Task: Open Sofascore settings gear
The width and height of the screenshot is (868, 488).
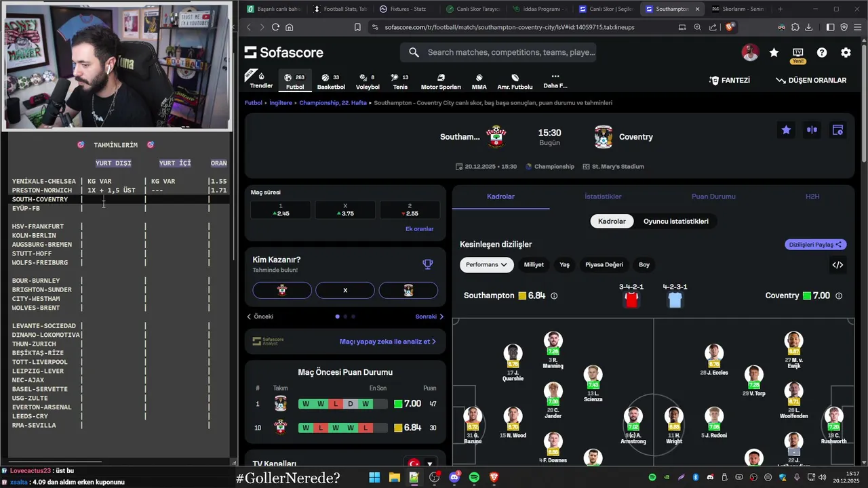Action: [x=846, y=53]
